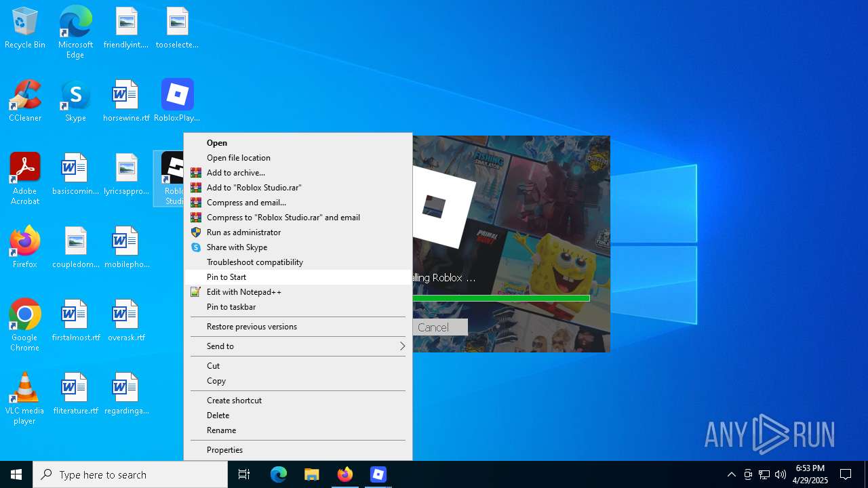The width and height of the screenshot is (868, 488).
Task: Select the Google Chrome desktop shortcut
Action: coord(25,325)
